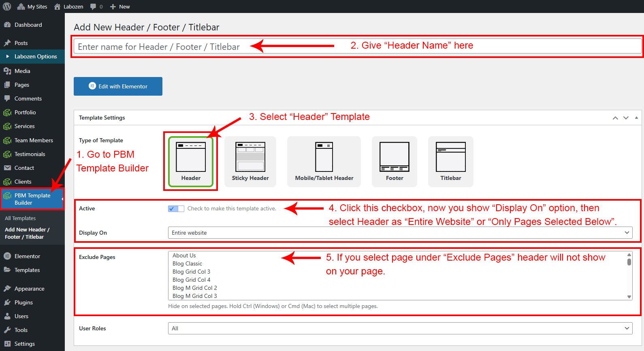Viewport: 644px width, 351px height.
Task: Go to Appearance in sidebar
Action: 29,289
